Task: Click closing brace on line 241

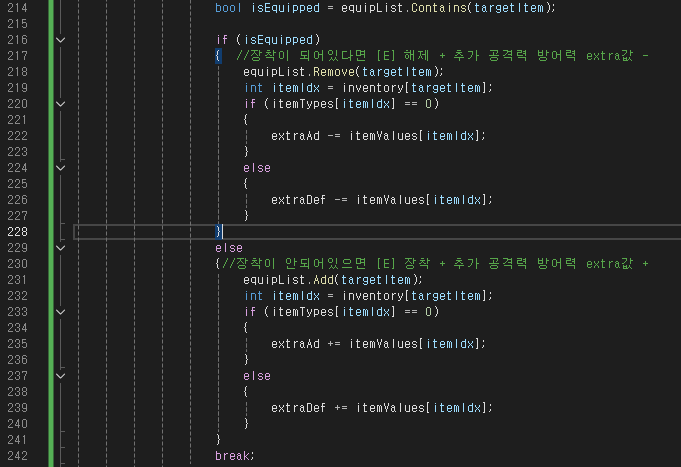Action: click(x=218, y=440)
